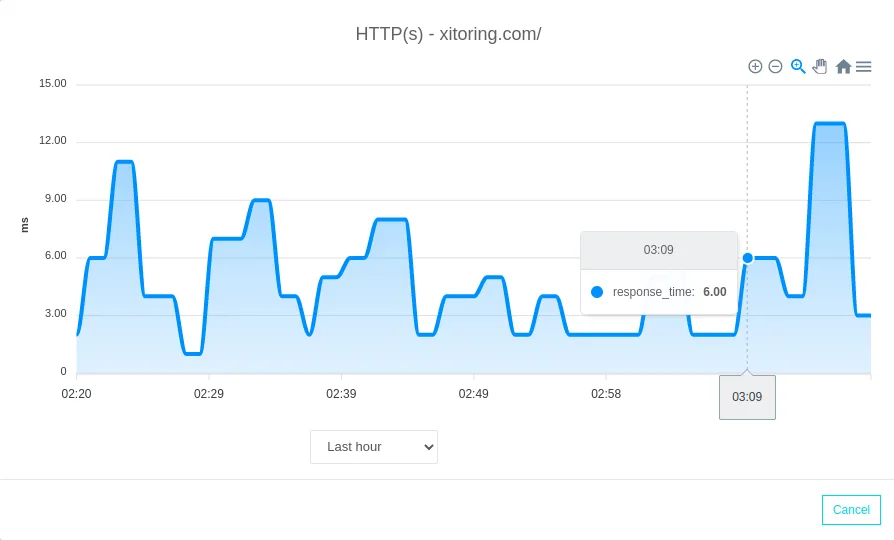Select the highlighted 03:09 data point marker
The height and width of the screenshot is (540, 894).
tap(747, 258)
